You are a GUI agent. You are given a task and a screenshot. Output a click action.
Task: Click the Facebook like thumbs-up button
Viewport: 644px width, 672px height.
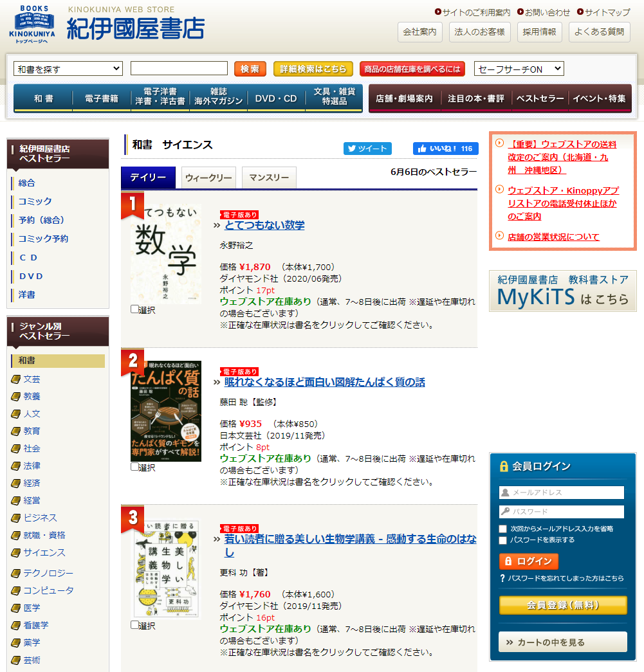445,149
